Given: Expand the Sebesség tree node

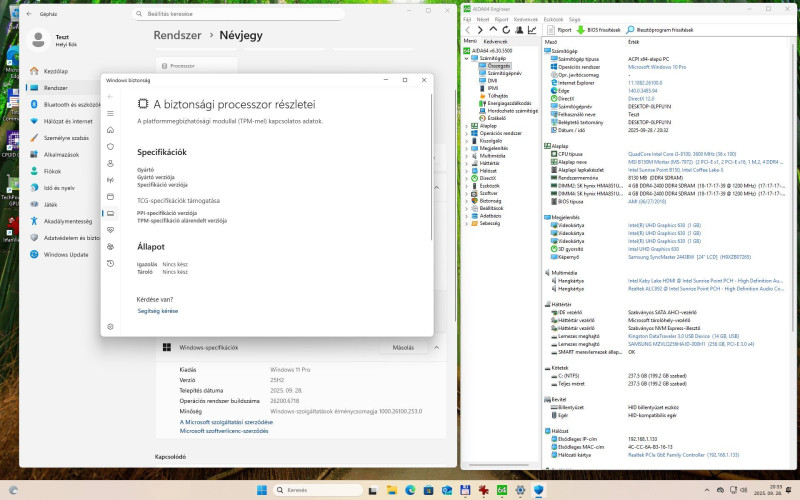Looking at the screenshot, I should click(466, 223).
